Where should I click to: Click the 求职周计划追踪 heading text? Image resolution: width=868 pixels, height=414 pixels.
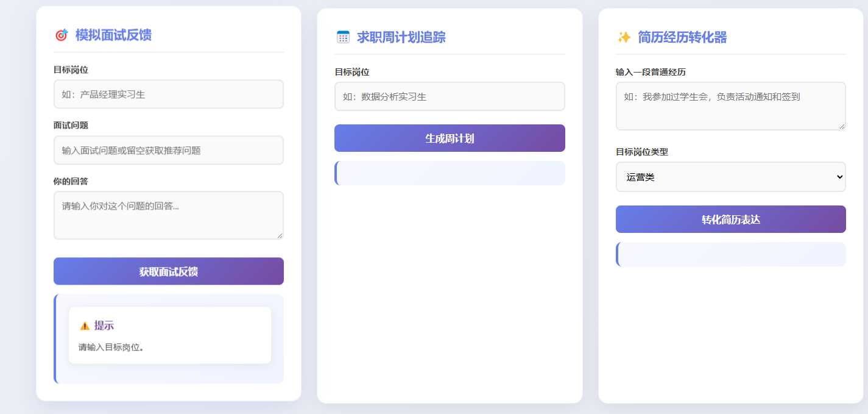[401, 38]
